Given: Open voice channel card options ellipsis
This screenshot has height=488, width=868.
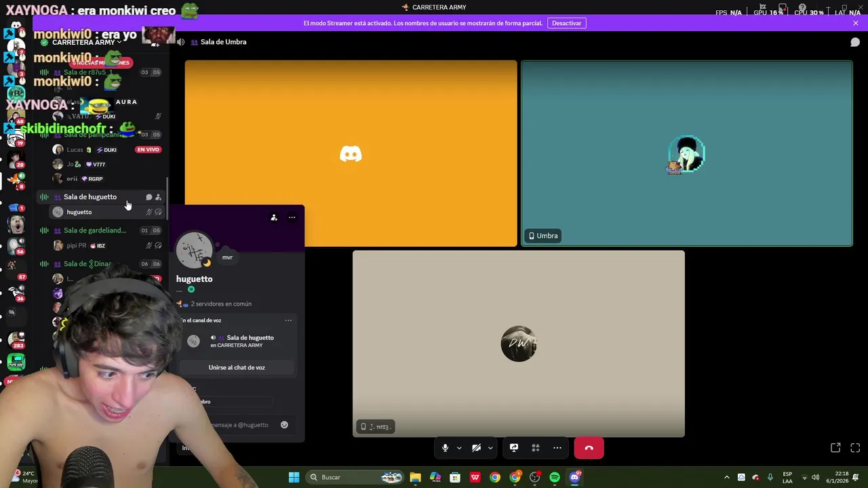Looking at the screenshot, I should 288,321.
